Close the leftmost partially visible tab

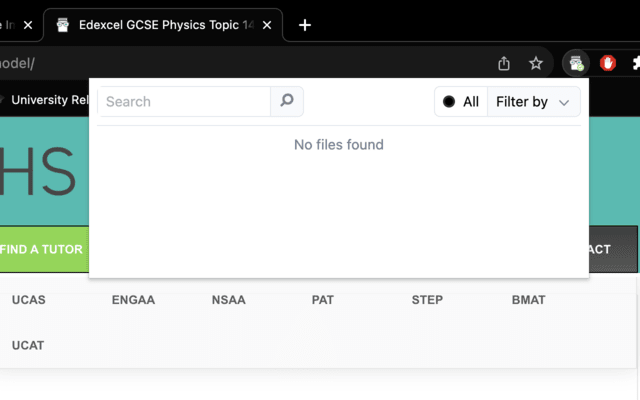click(x=28, y=25)
